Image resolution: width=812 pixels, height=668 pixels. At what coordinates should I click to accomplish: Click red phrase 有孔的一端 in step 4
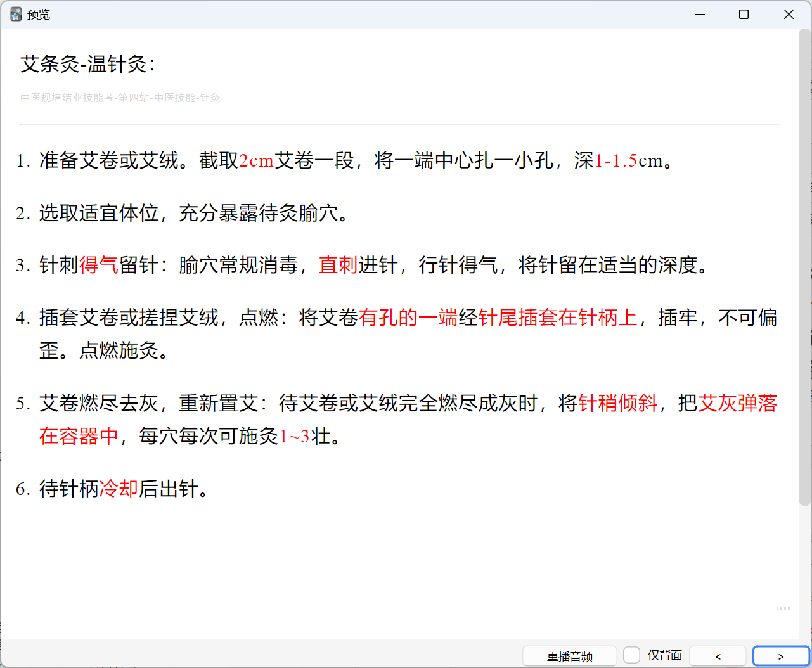pos(408,318)
